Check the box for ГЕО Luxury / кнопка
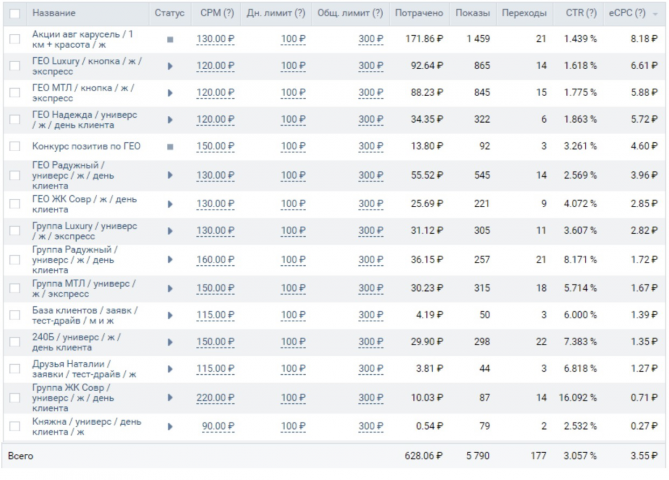Image resolution: width=669 pixels, height=480 pixels. coord(15,66)
